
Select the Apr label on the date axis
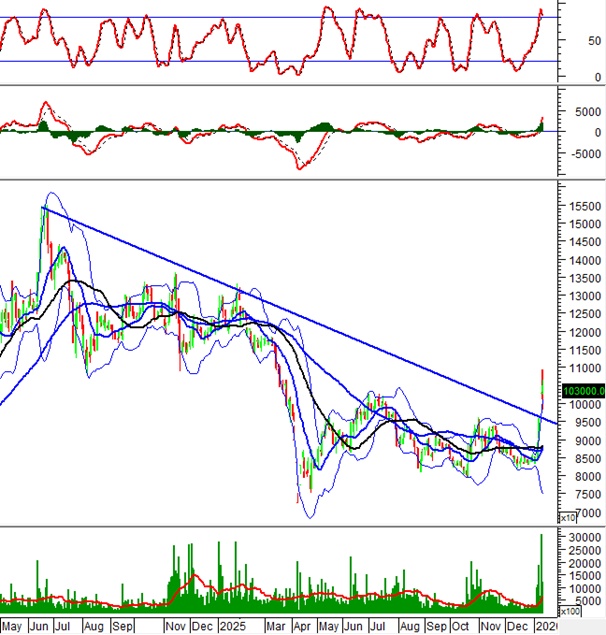tap(301, 625)
